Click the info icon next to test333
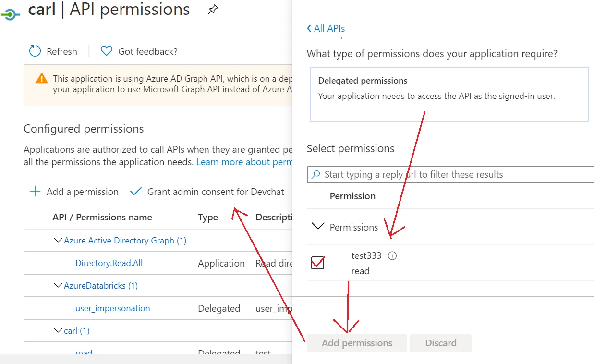The height and width of the screenshot is (364, 594). (x=392, y=256)
